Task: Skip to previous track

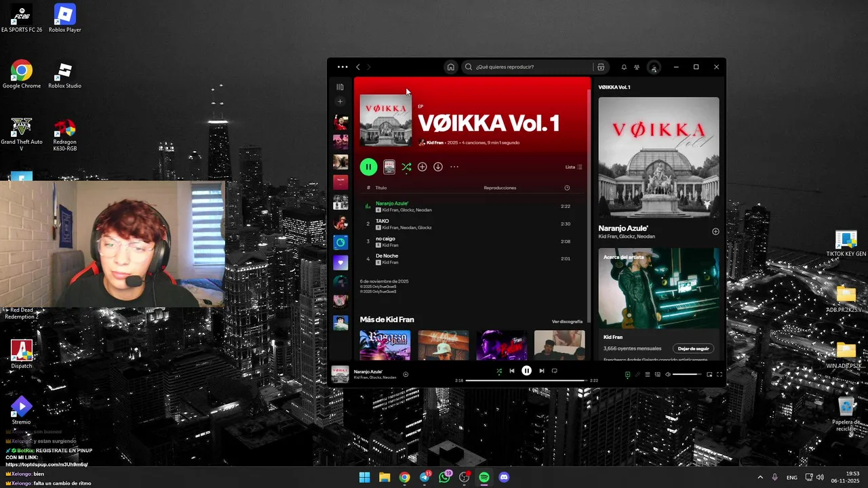Action: (512, 371)
